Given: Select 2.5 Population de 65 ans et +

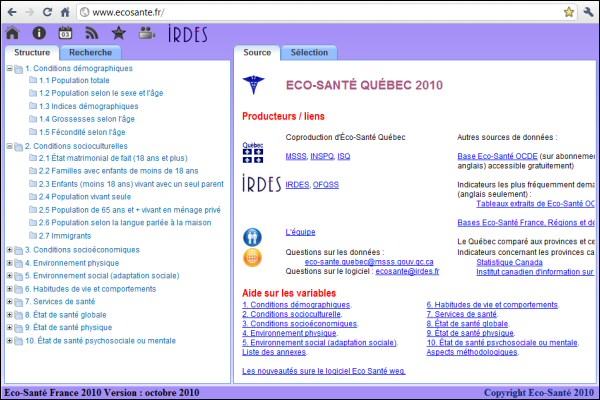Looking at the screenshot, I should point(129,210).
